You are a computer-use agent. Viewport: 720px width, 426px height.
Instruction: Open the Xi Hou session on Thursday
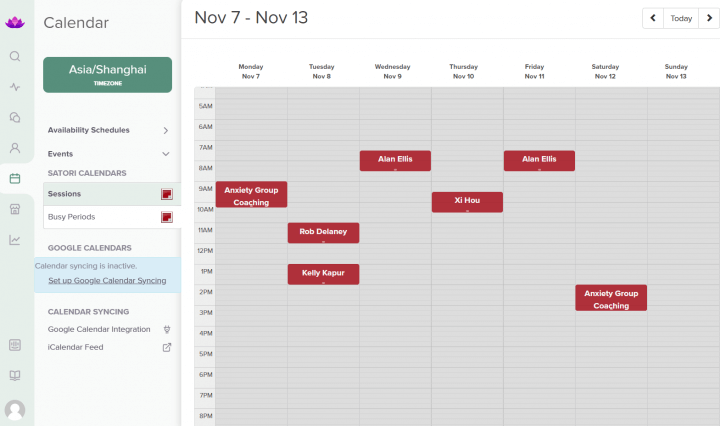point(467,201)
